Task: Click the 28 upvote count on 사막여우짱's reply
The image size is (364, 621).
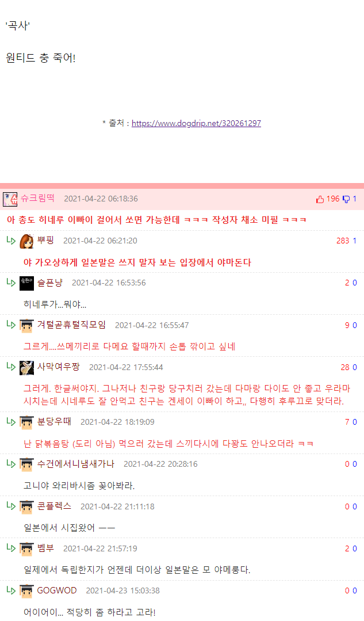Action: 345,367
